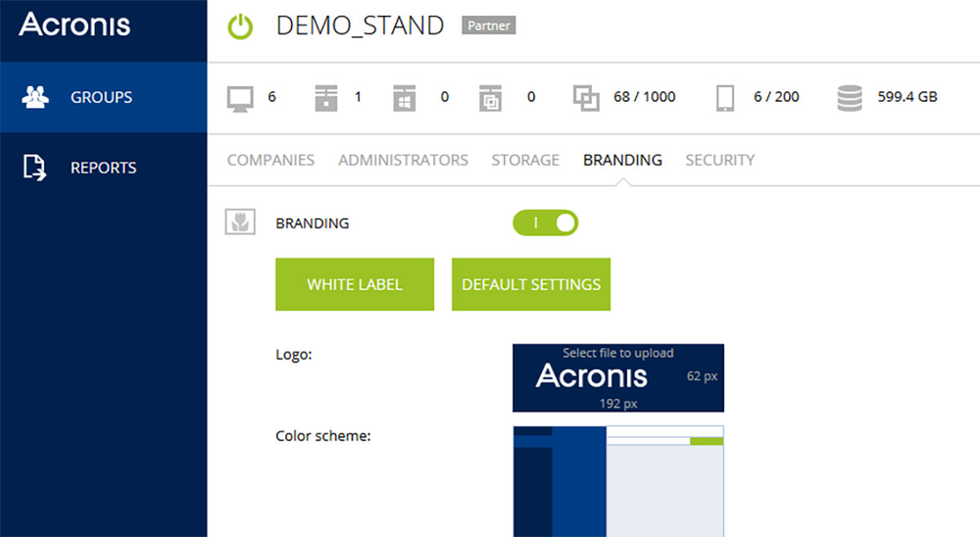Turn off the Branding toggle switch
Viewport: 980px width, 537px height.
pyautogui.click(x=546, y=222)
